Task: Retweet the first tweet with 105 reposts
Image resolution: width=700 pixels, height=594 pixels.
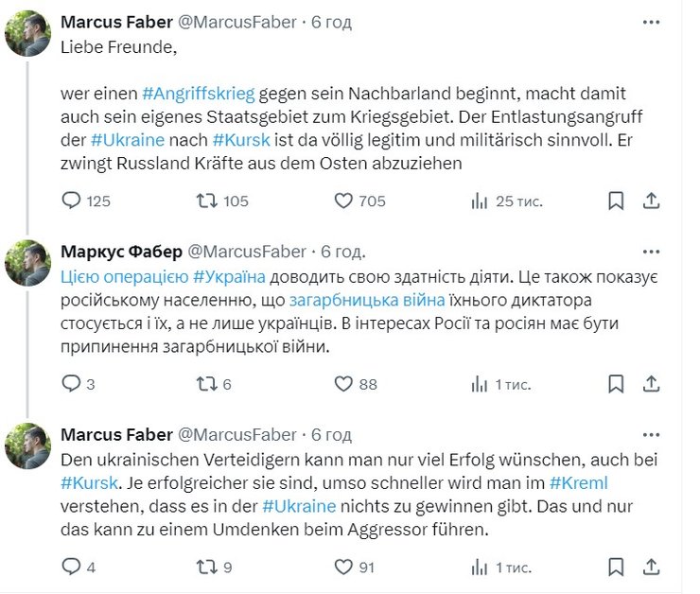Action: [205, 201]
